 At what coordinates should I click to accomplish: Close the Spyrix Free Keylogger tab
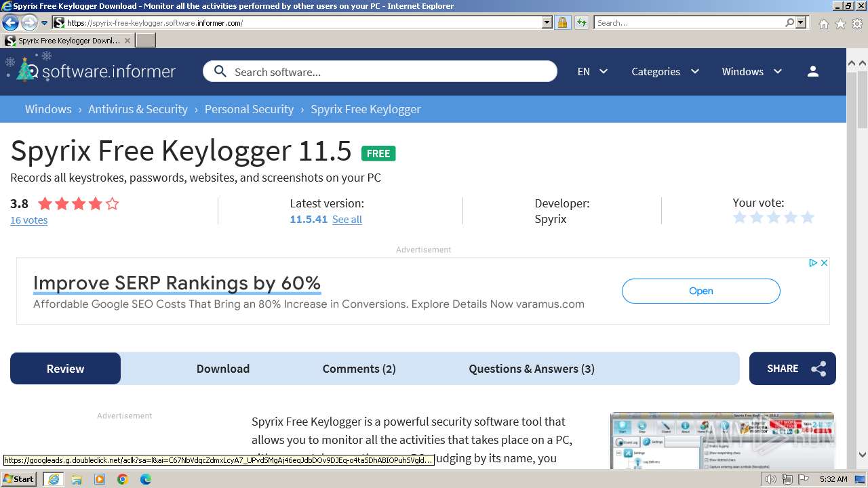127,41
